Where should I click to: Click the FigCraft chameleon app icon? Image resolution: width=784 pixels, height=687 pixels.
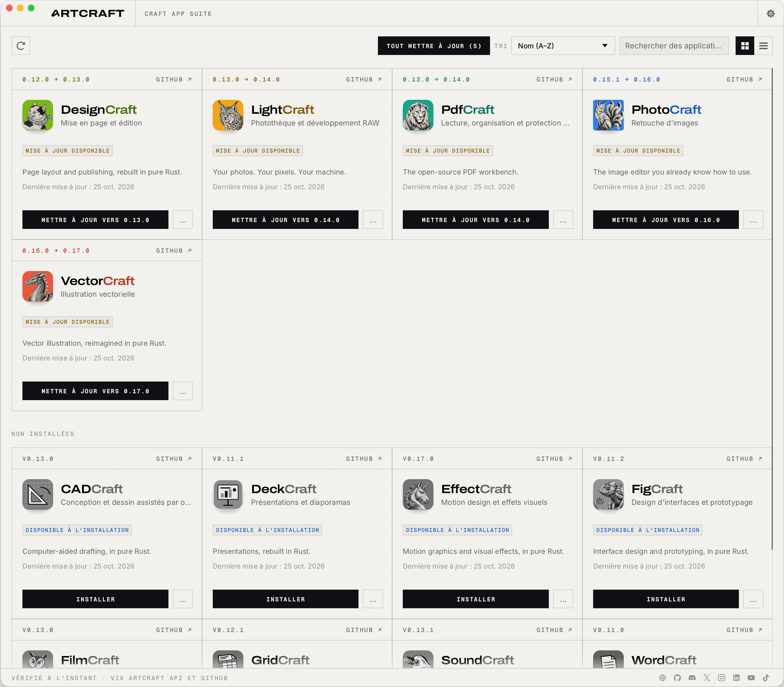pyautogui.click(x=608, y=494)
